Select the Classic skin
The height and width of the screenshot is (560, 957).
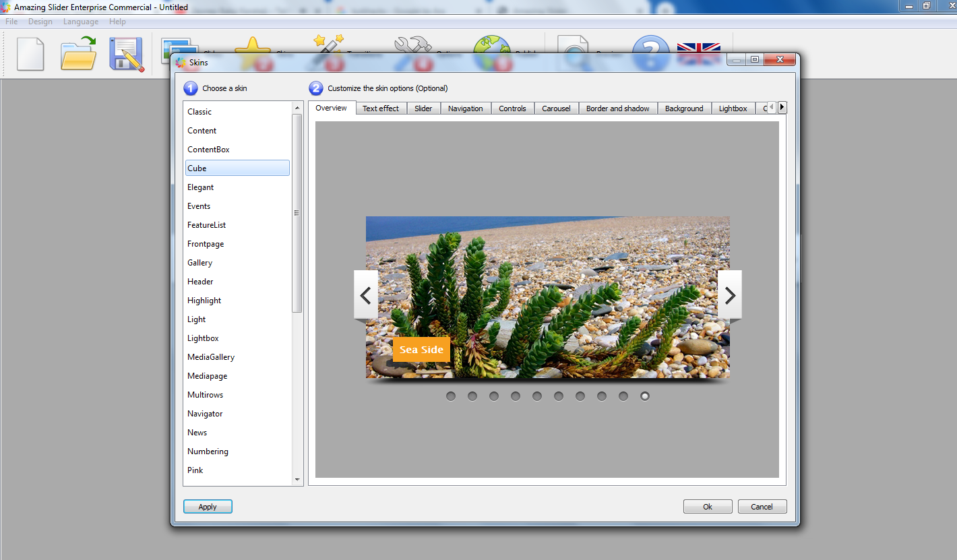[238, 112]
